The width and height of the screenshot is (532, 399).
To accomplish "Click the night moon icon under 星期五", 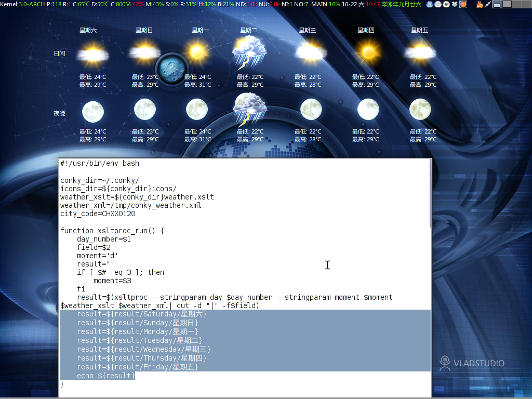I will tap(420, 110).
